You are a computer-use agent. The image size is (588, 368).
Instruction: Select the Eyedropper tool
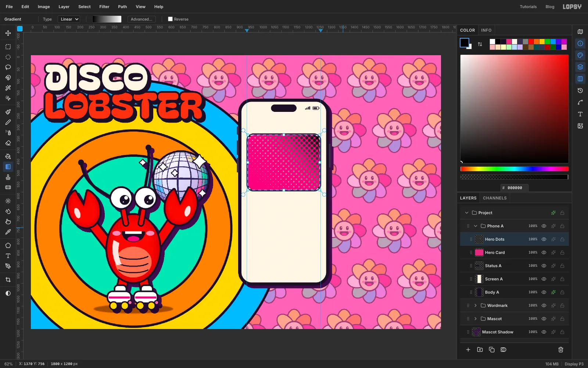8,232
